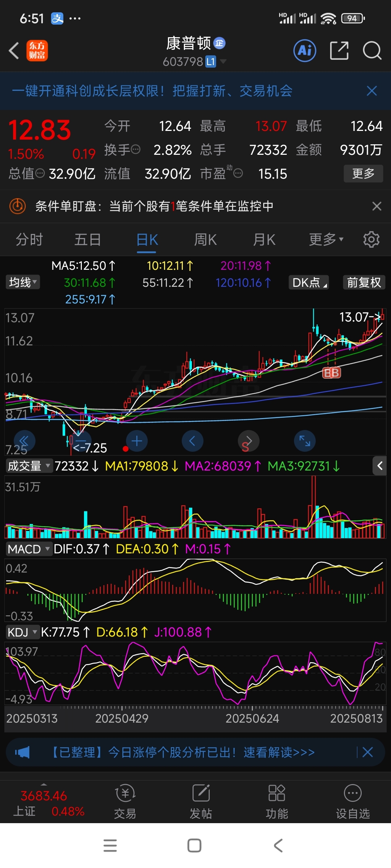
Task: Open Android recent apps menu button
Action: click(110, 846)
